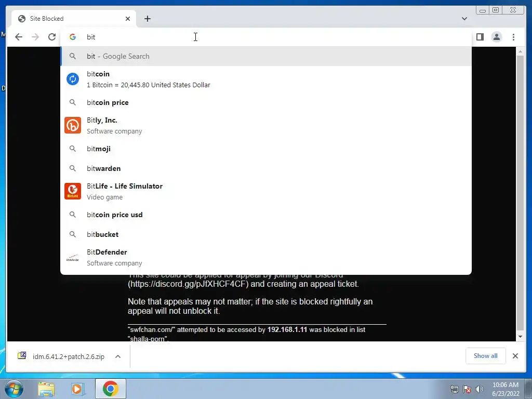Open Windows Explorer from taskbar

(46, 389)
